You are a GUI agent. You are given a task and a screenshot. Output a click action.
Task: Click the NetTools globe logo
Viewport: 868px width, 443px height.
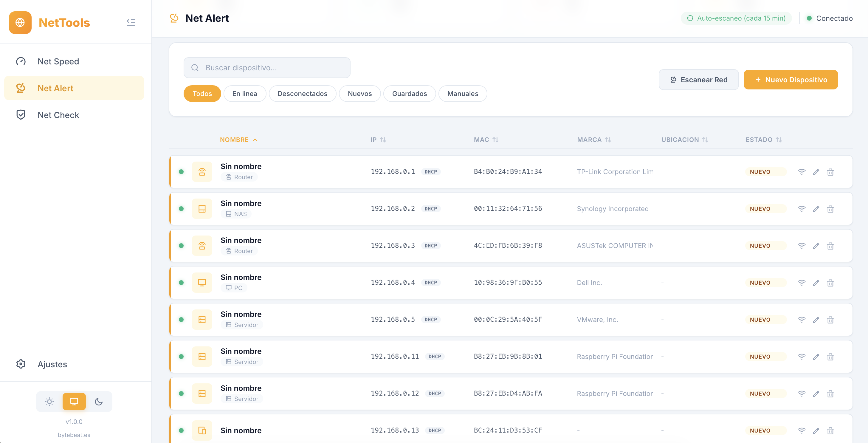pos(20,23)
